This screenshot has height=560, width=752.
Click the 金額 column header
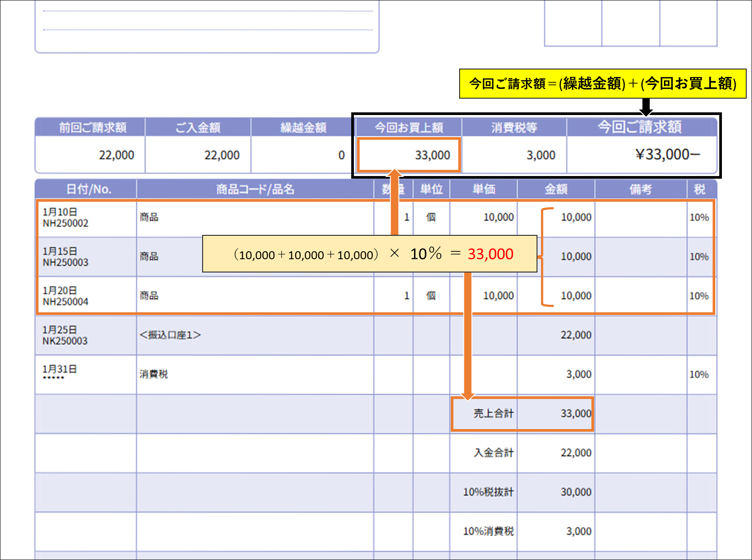556,189
